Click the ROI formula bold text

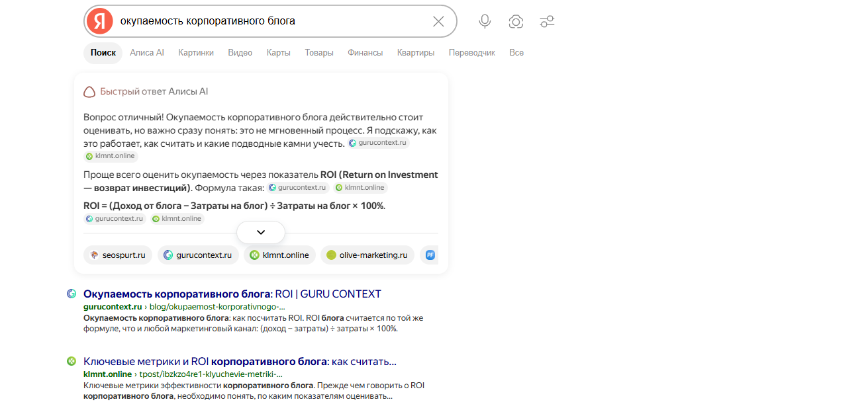pos(234,206)
